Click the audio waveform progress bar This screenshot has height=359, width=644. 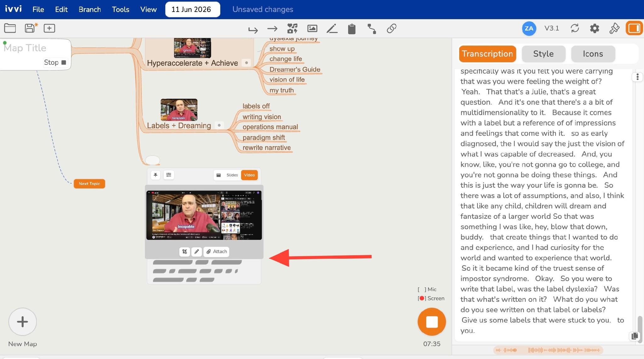(548, 350)
